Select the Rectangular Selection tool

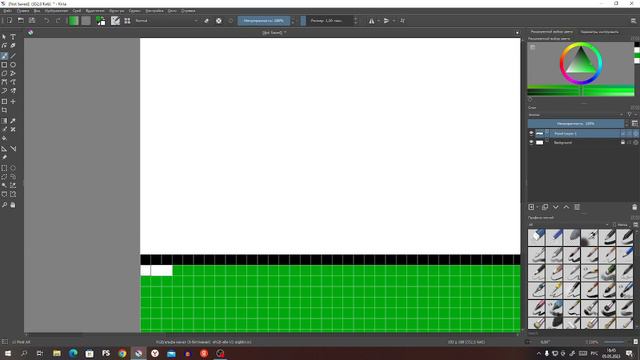4,168
